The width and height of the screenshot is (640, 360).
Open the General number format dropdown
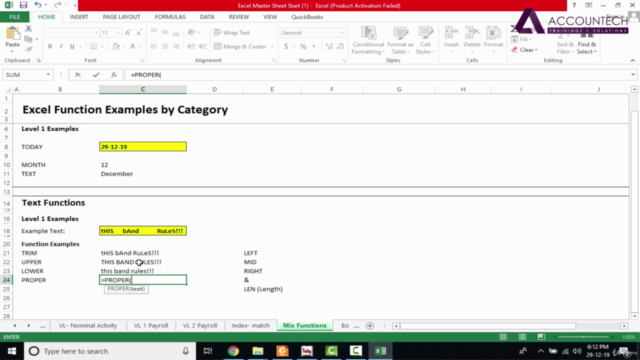coord(342,33)
